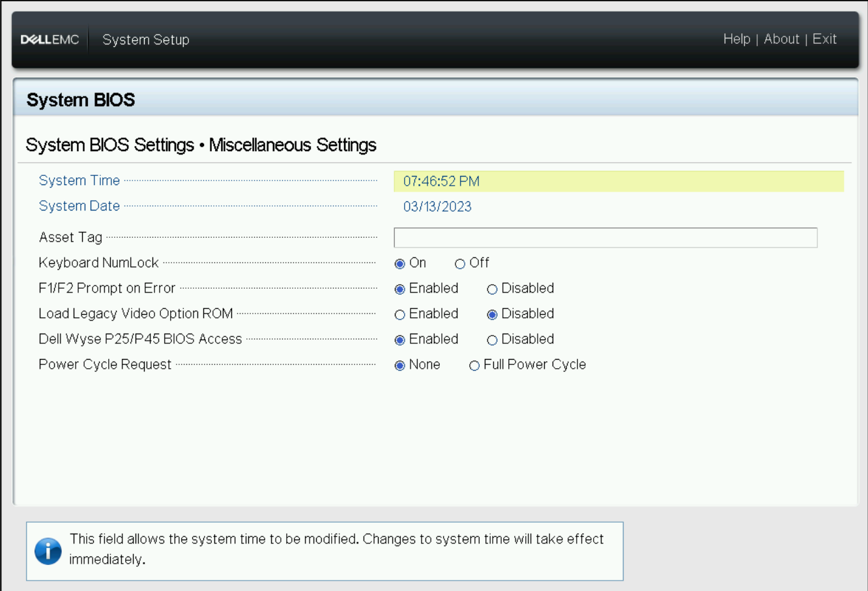Click the F1/F2 Prompt on Error label
Viewport: 868px width, 591px height.
(107, 288)
